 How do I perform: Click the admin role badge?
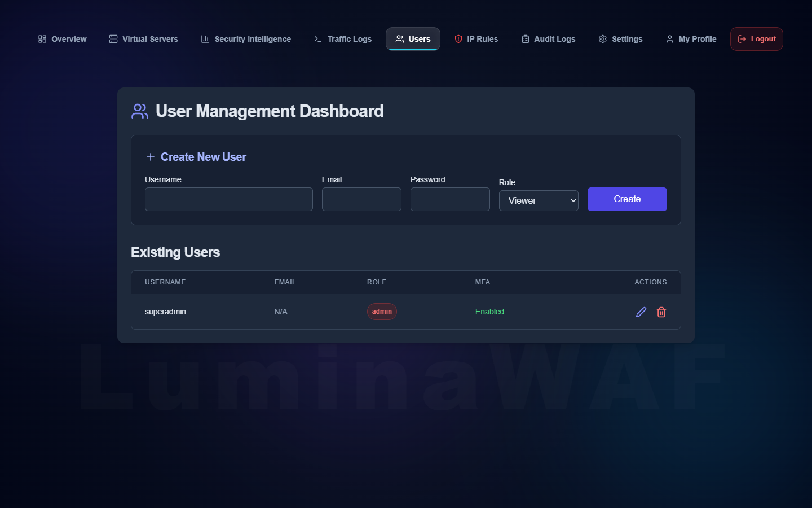pyautogui.click(x=382, y=311)
